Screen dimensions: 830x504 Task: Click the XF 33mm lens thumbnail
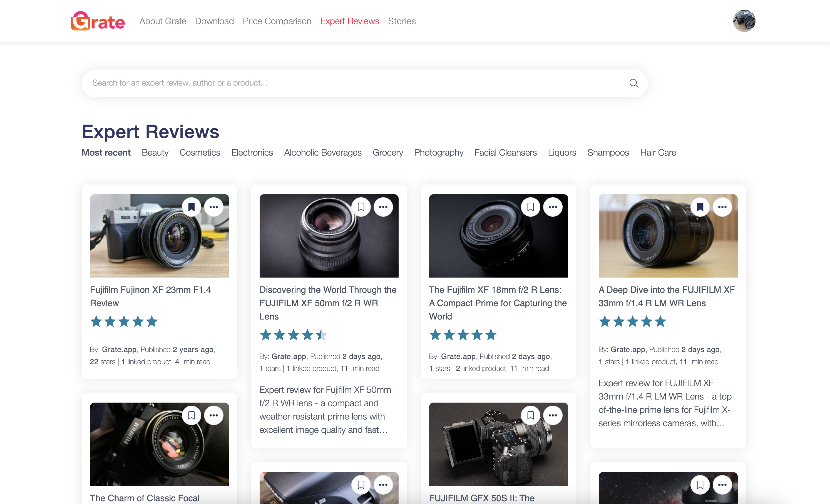click(668, 236)
